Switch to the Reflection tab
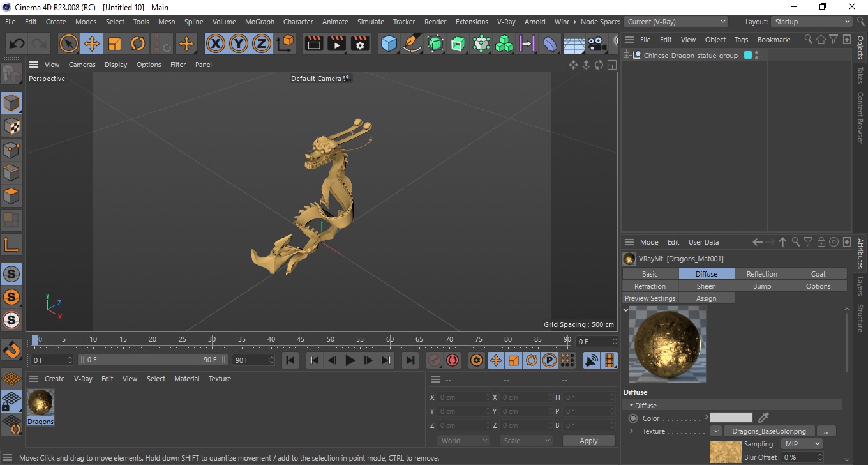Image resolution: width=868 pixels, height=465 pixels. (762, 274)
